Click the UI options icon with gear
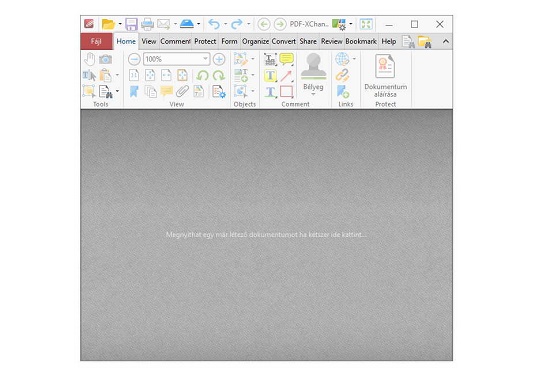Viewport: 550px width, 375px height. tap(339, 24)
